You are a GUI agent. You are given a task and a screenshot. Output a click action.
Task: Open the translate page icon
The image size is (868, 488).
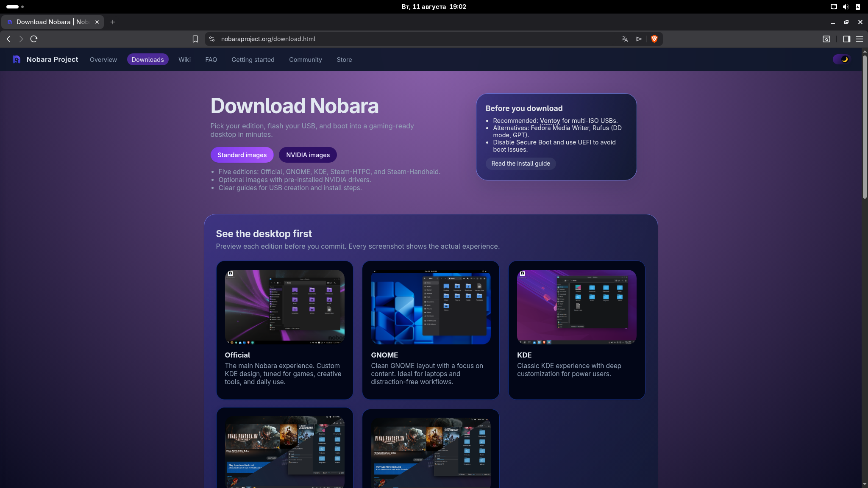pos(625,39)
